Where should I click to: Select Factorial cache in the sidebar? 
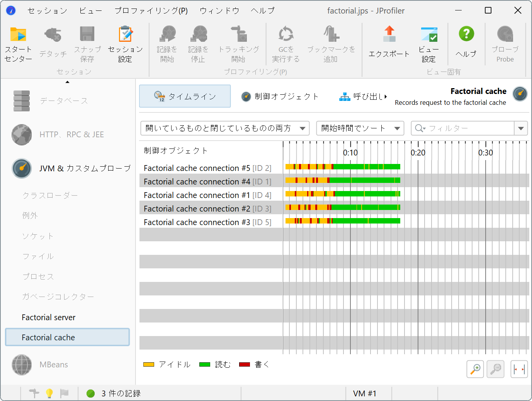tap(68, 337)
